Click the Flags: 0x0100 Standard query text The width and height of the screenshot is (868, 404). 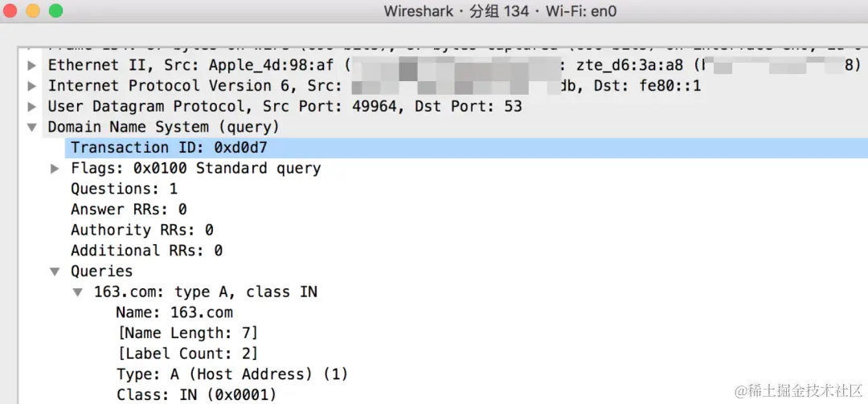pos(196,168)
